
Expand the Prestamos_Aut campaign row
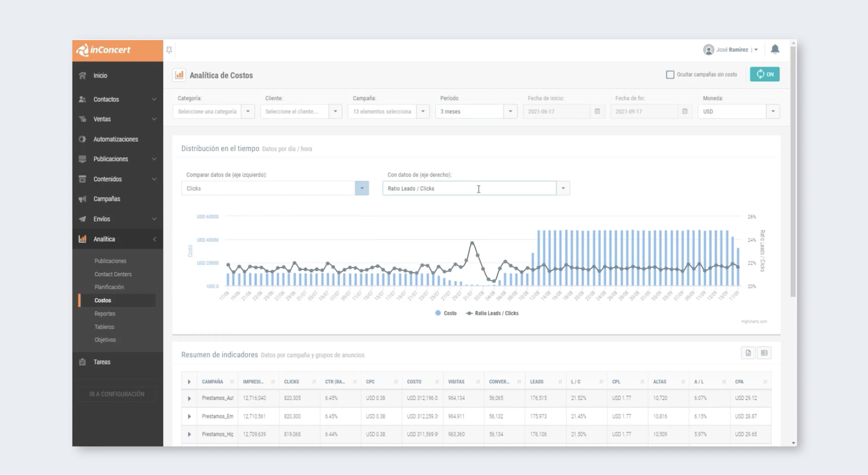(189, 398)
